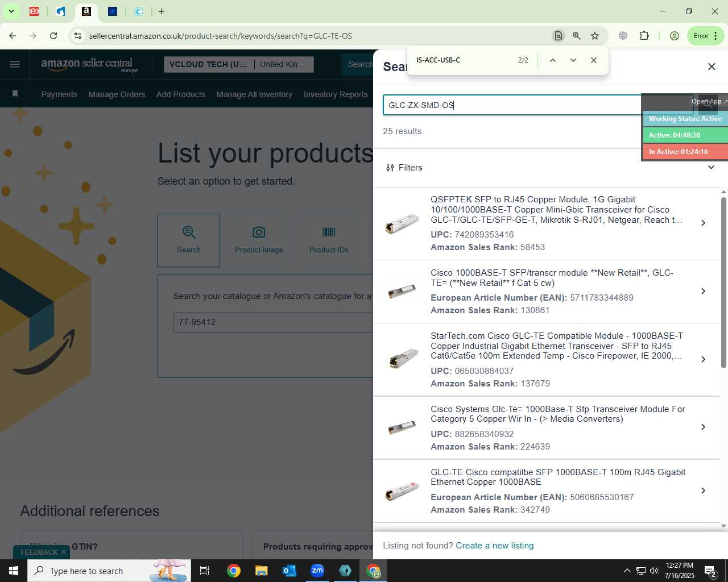Open the StarTech.com Cisco GLC-TE result chevron
This screenshot has height=582, width=728.
[704, 359]
